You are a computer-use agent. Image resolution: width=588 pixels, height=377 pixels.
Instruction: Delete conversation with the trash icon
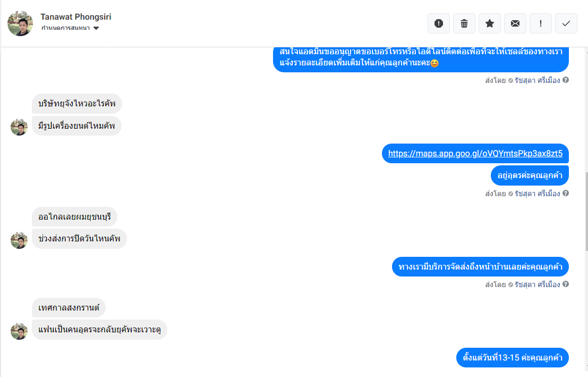(x=464, y=23)
